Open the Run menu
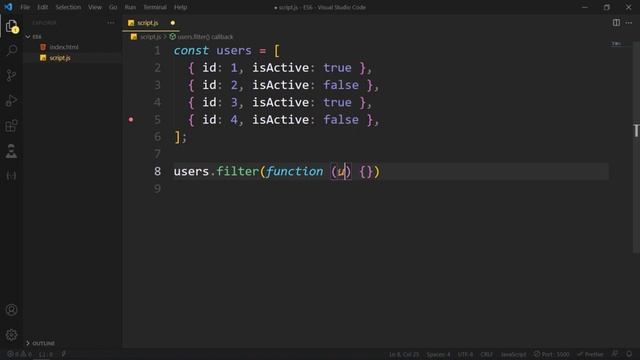Viewport: 640px width, 360px height. coord(130,7)
